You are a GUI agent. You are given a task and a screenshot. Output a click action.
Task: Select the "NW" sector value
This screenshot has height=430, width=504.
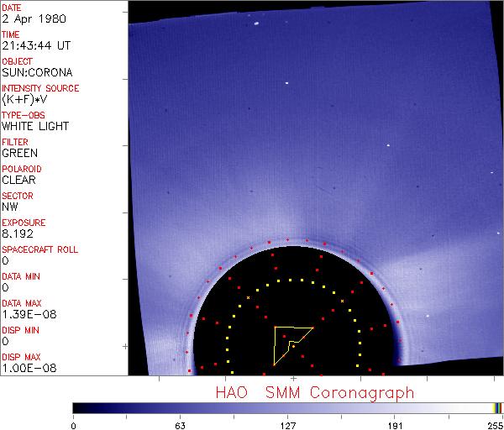point(11,207)
